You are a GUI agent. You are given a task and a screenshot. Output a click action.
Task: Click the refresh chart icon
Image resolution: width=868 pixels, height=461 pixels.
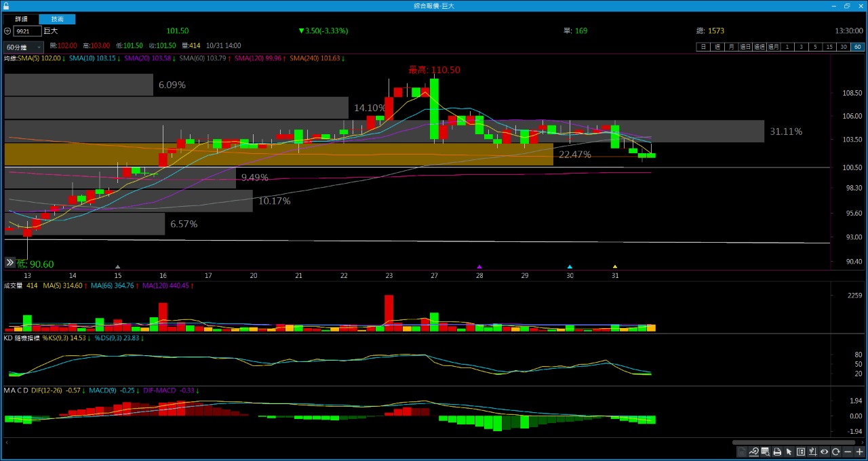pyautogui.click(x=836, y=452)
